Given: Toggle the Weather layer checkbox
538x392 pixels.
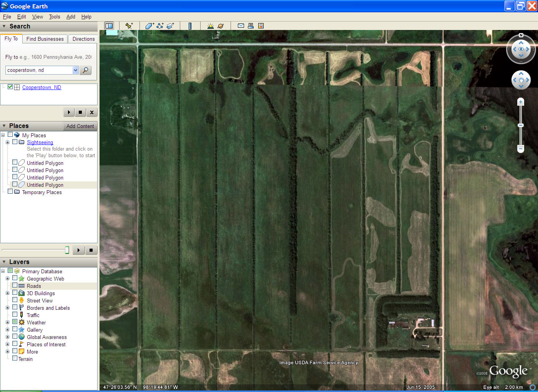Looking at the screenshot, I should (15, 322).
